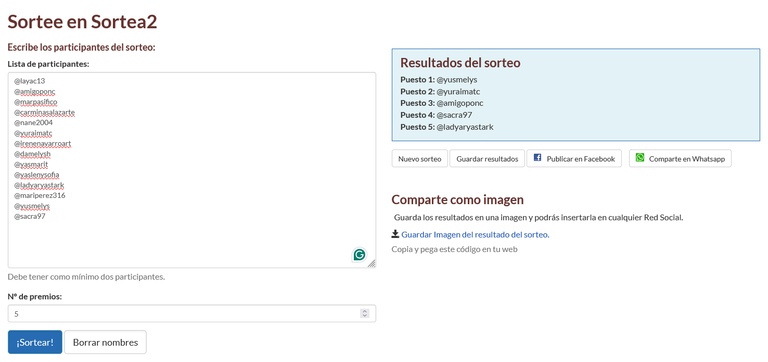This screenshot has width=768, height=362.
Task: Click the ¡Sortear! button
Action: pos(35,342)
